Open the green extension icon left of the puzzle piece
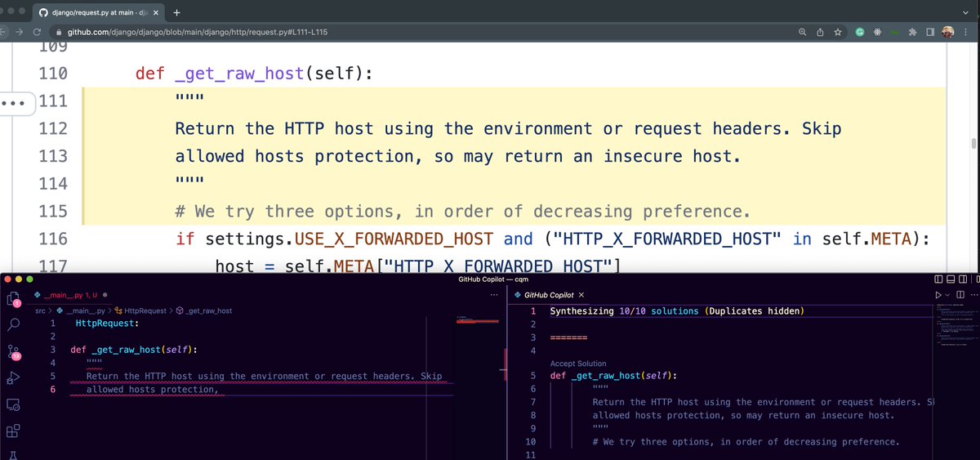980x460 pixels. pyautogui.click(x=895, y=32)
